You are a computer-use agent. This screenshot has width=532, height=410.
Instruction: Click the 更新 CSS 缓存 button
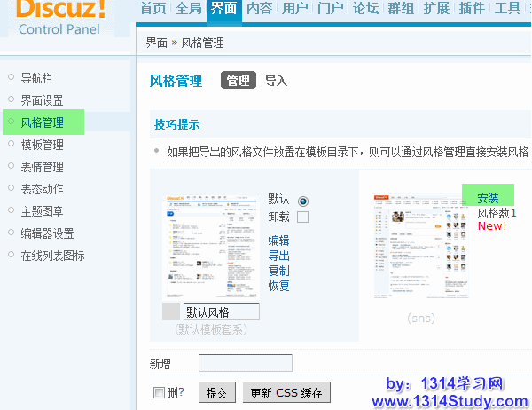click(286, 393)
